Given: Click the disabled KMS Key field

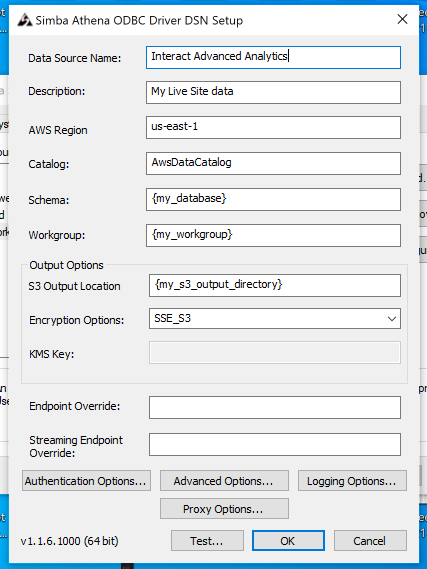Looking at the screenshot, I should [275, 352].
